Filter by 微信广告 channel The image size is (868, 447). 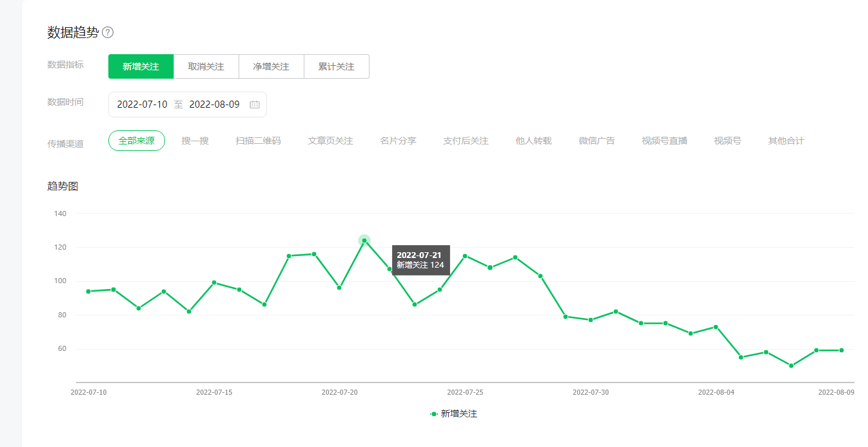click(597, 141)
